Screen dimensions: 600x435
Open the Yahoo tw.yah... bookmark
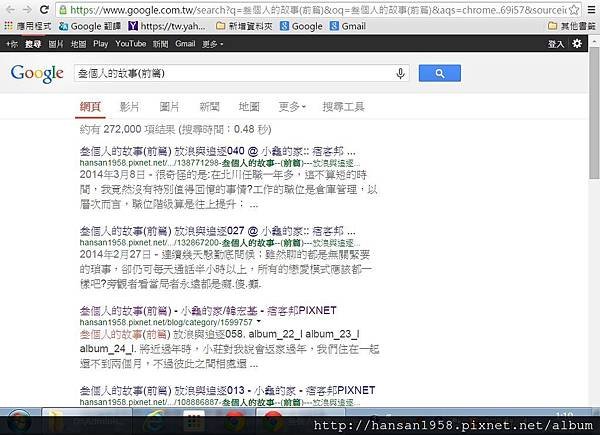(167, 26)
